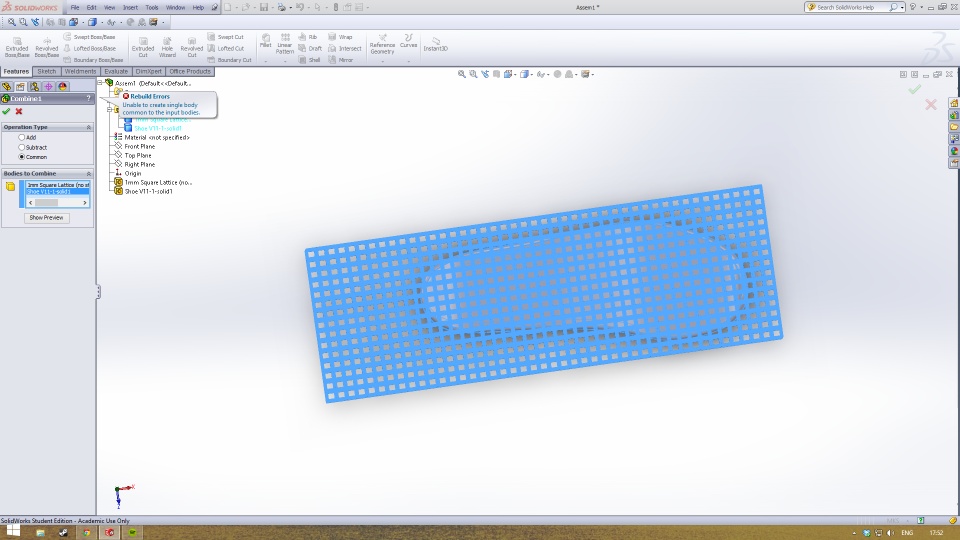Screen dimensions: 960x540
Task: Cancel Combine1 with the red X
Action: 19,111
